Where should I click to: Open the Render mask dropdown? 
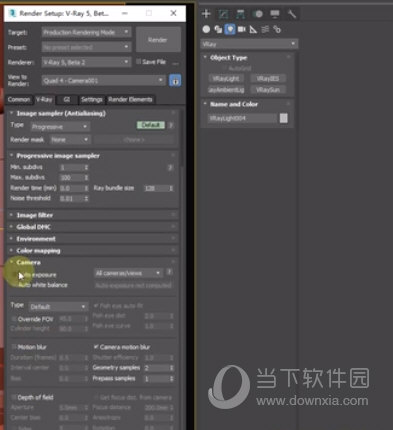[x=70, y=140]
